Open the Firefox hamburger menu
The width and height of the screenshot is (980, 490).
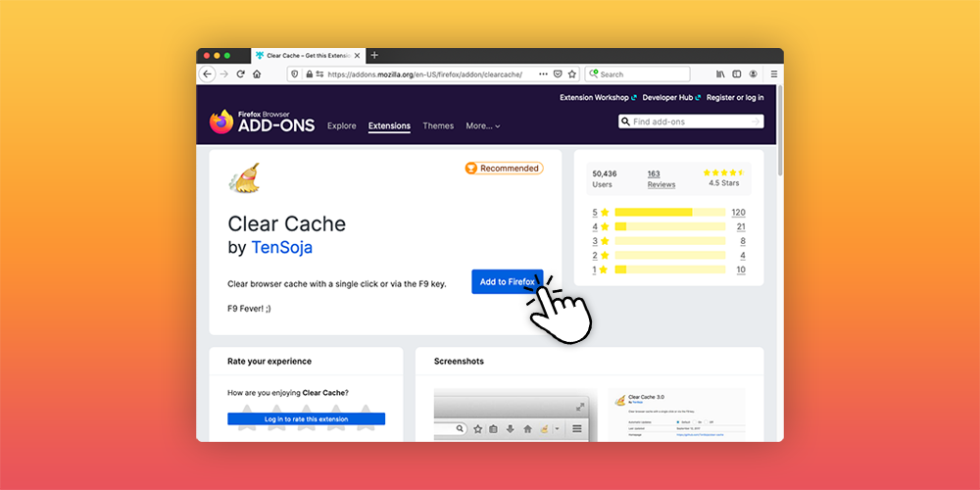pos(774,73)
